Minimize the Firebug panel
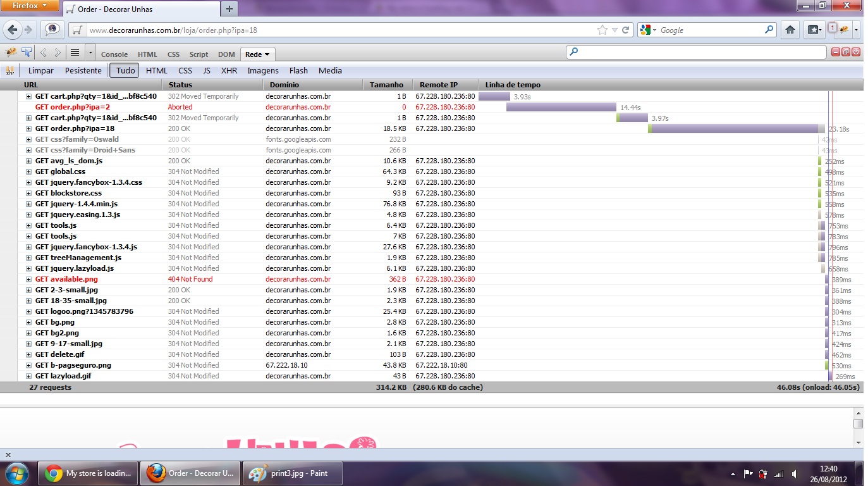Screen dimensions: 868x486 835,53
